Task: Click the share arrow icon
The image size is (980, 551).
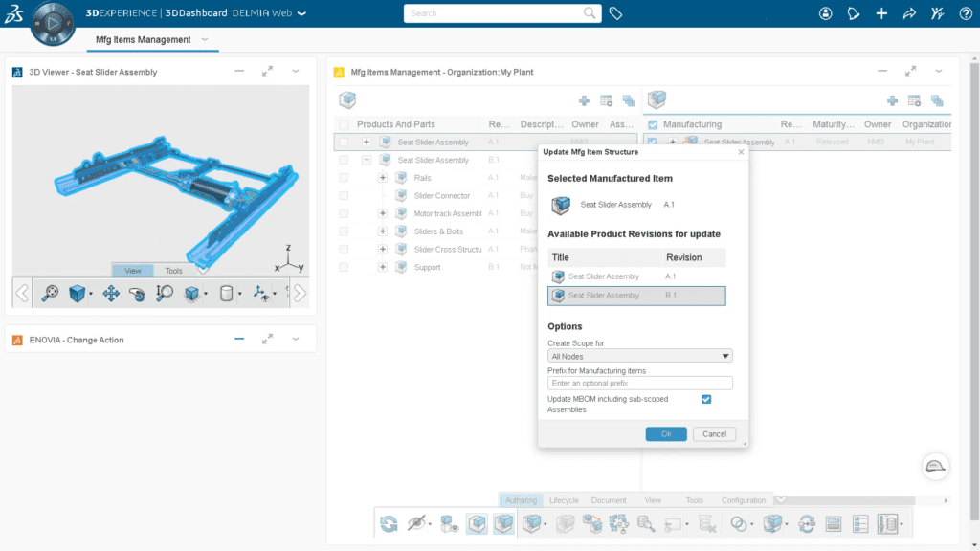Action: click(909, 13)
